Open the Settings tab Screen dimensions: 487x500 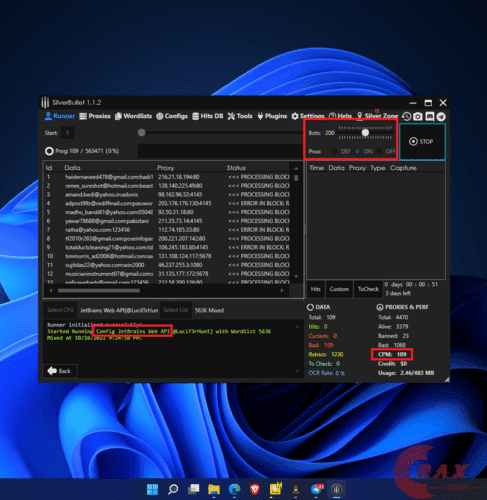pyautogui.click(x=308, y=116)
